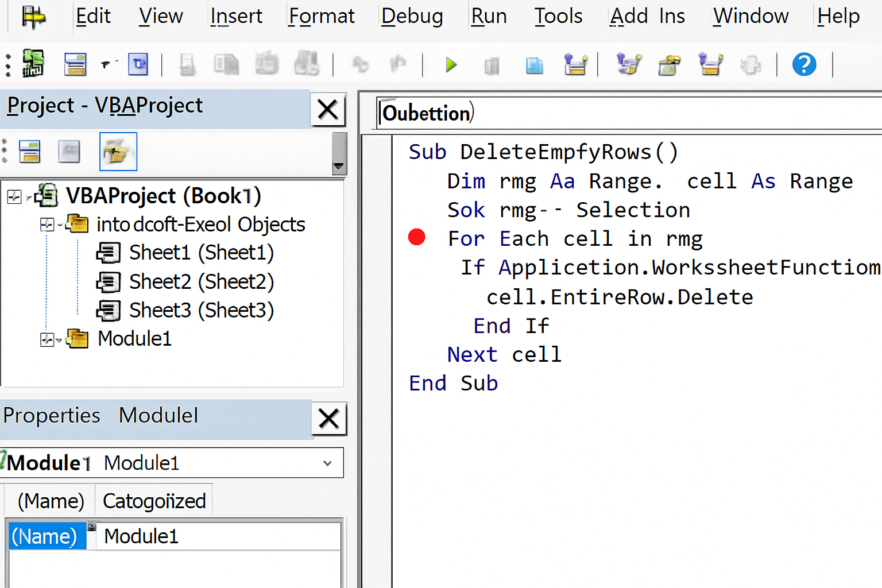Open the Object combo box above code

(x=629, y=113)
